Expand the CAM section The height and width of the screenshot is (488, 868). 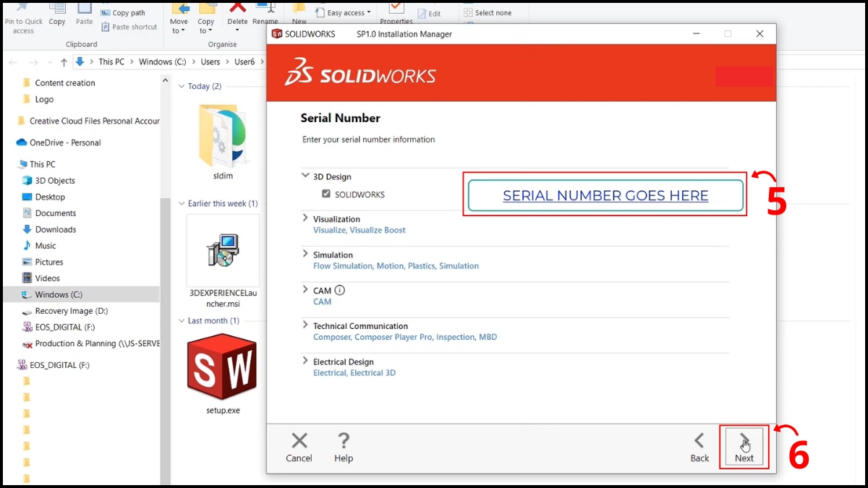click(305, 290)
